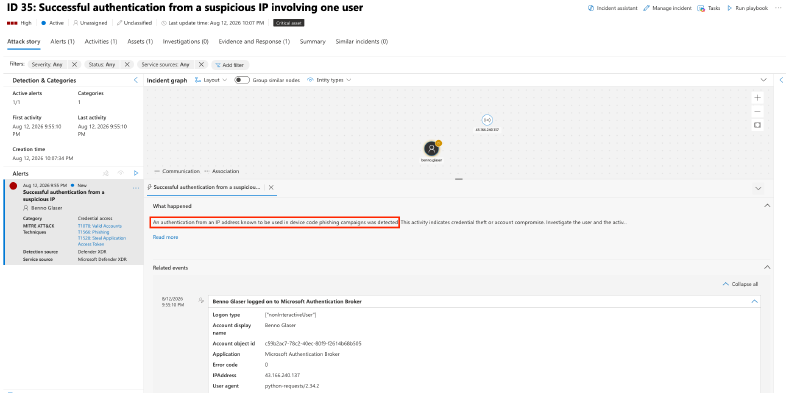Open the Incident assistant
The image size is (800, 393).
[612, 8]
